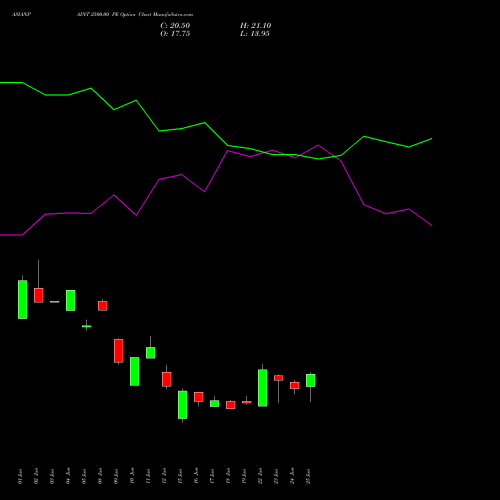Click the '25' date label on the axis
The image size is (500, 500).
308,476
